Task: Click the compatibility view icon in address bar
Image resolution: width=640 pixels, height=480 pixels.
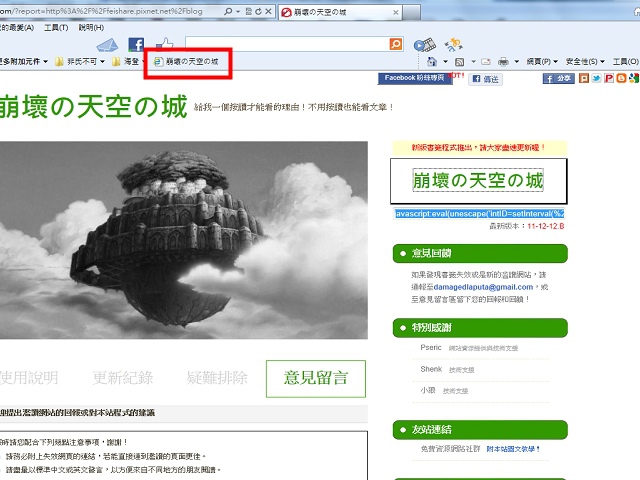Action: [249, 12]
